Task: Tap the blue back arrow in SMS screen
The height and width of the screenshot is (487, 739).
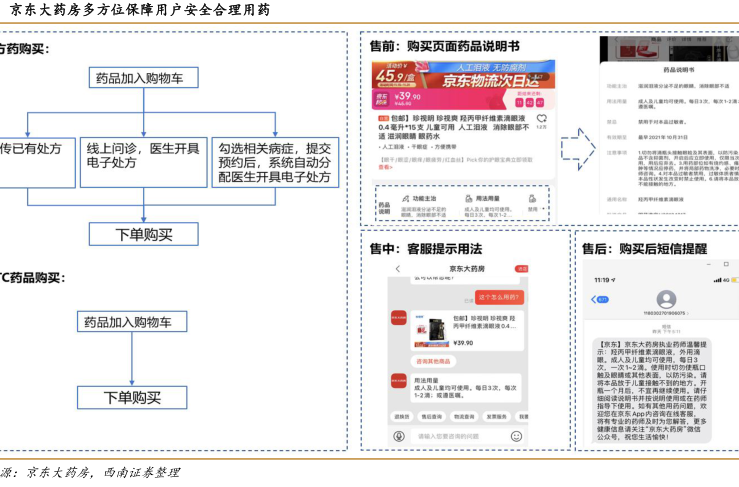Action: click(594, 298)
